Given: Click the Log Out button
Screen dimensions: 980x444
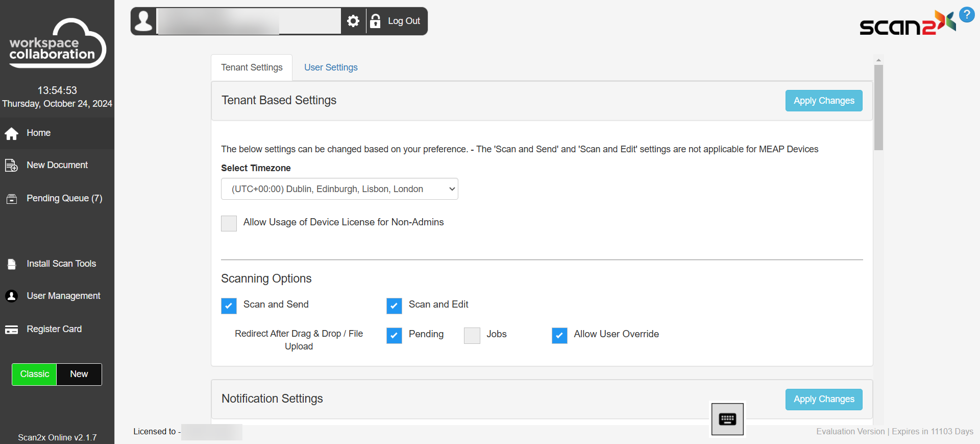Looking at the screenshot, I should (x=398, y=21).
